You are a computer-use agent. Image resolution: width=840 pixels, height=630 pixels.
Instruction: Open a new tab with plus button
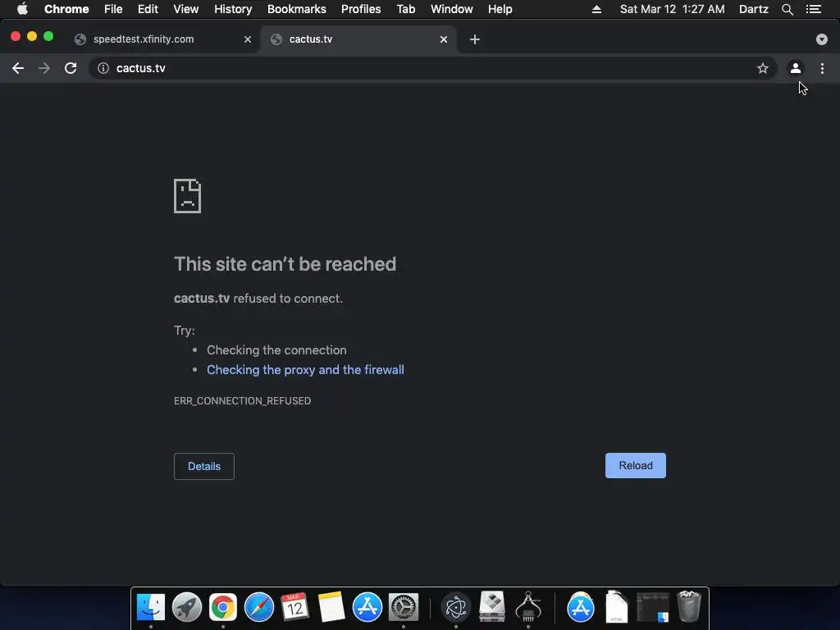(x=475, y=39)
